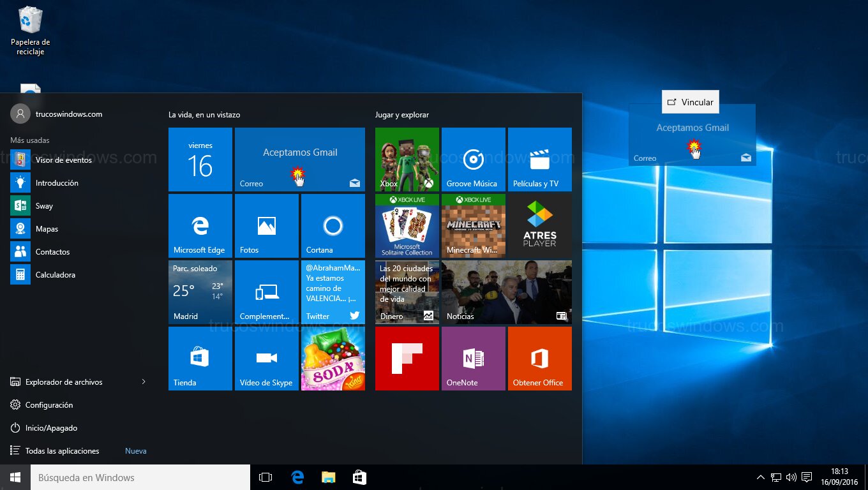Launch the Groove Música tile
868x490 pixels.
pyautogui.click(x=473, y=160)
